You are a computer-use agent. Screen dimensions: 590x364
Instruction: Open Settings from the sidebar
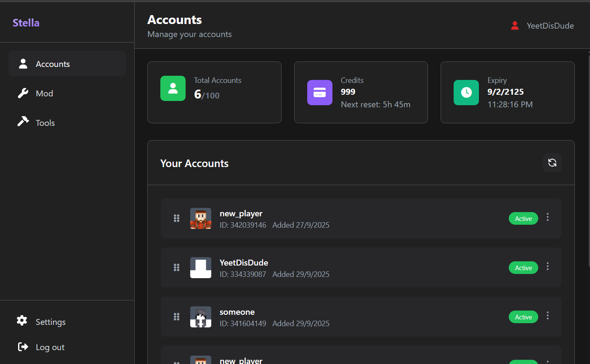[x=50, y=322]
